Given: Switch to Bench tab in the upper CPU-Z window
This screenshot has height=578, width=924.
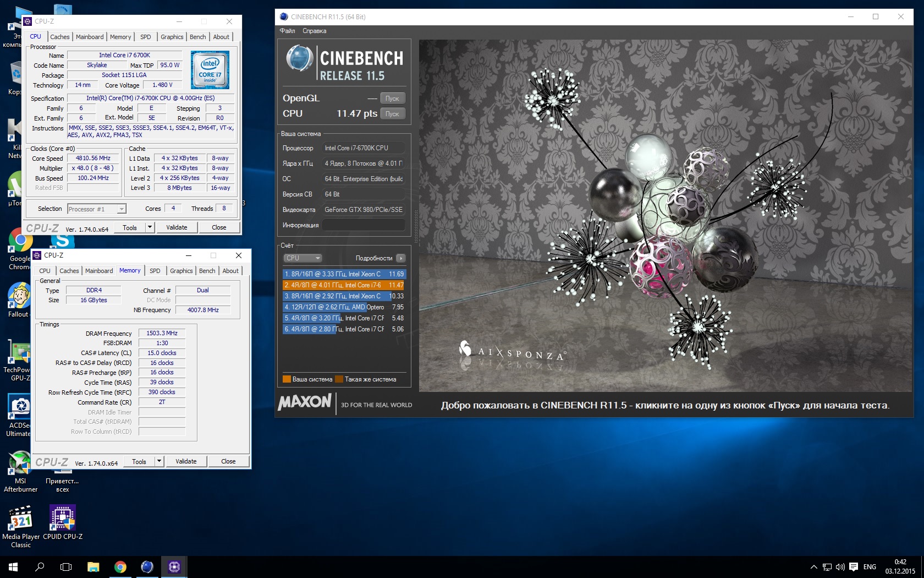Looking at the screenshot, I should tap(198, 37).
